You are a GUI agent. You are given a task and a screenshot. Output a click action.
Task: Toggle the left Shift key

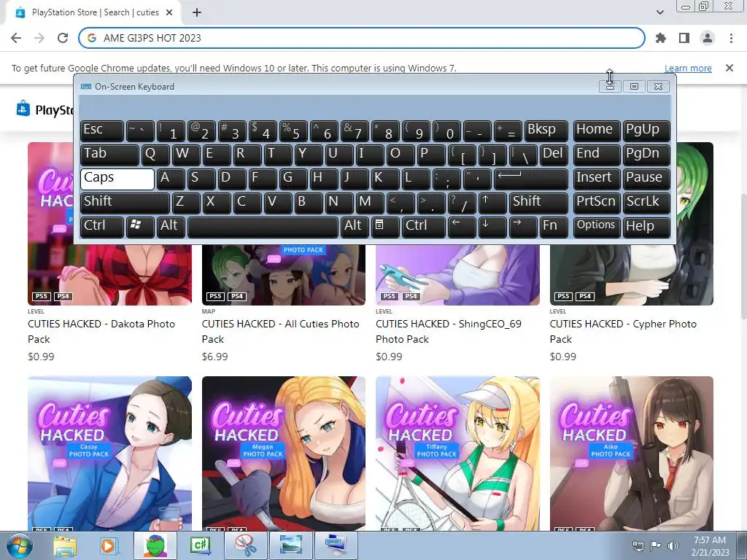tap(125, 203)
